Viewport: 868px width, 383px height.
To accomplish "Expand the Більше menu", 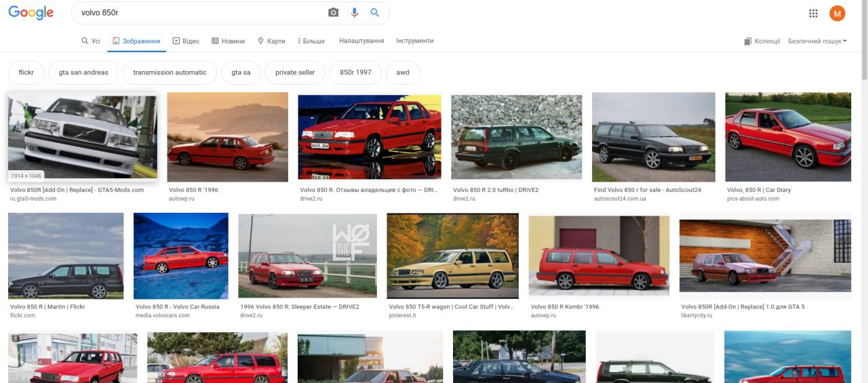I will click(x=311, y=41).
